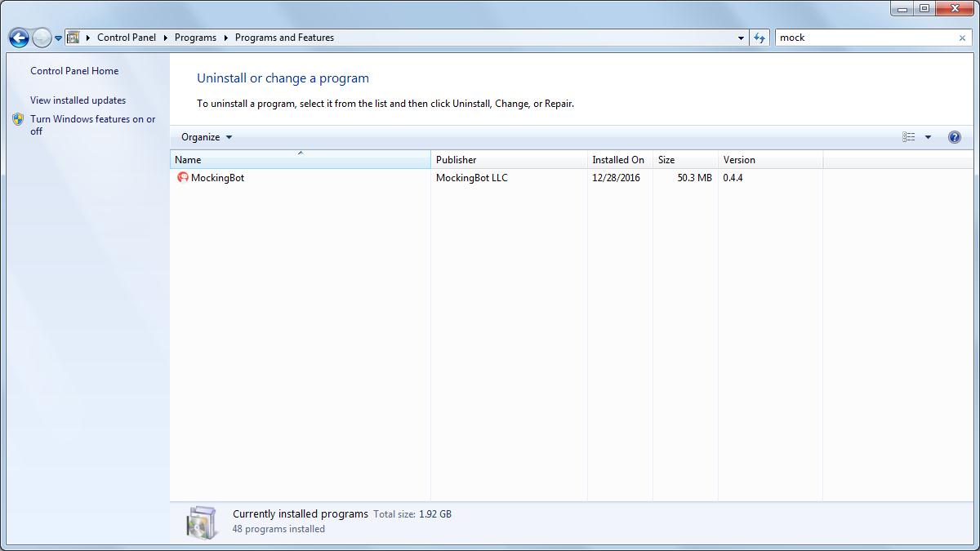Screen dimensions: 980x551
Task: Click the 48 programs installed text
Action: pyautogui.click(x=278, y=529)
